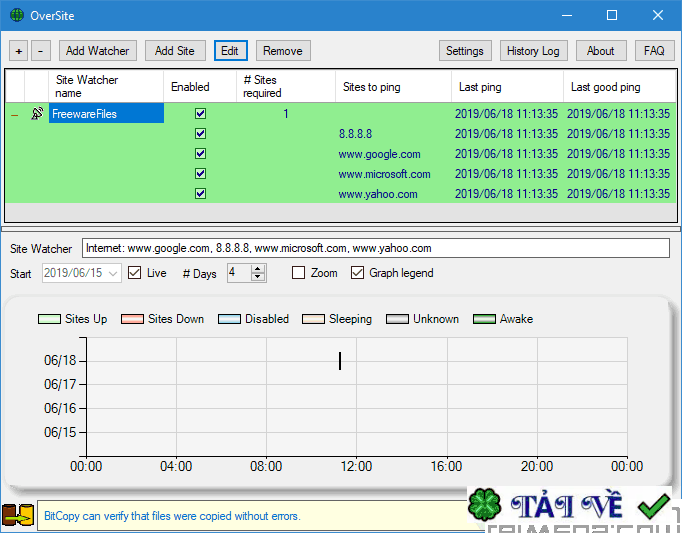Collapse the FreewareFiles watcher row

[x=14, y=115]
